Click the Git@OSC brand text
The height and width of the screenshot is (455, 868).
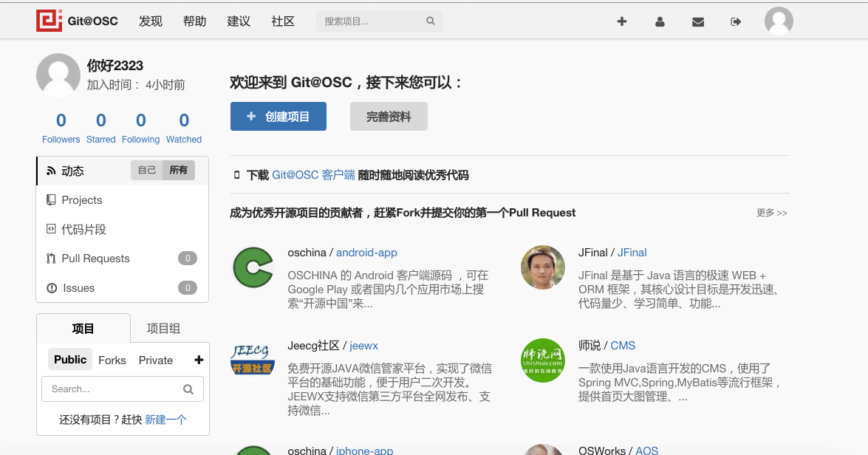tap(92, 21)
